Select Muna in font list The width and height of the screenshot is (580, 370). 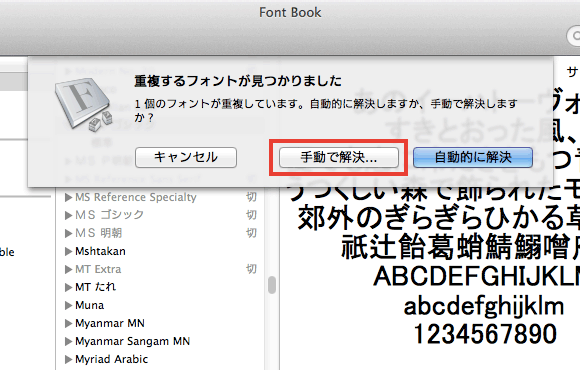pos(90,305)
